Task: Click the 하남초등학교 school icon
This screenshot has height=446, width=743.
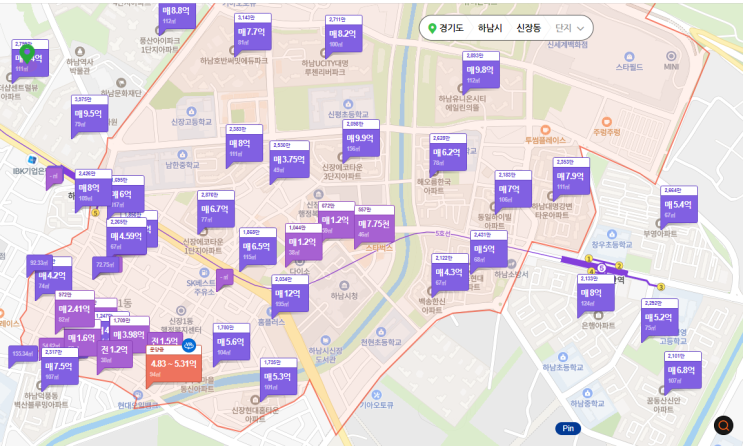Action: coord(562,357)
